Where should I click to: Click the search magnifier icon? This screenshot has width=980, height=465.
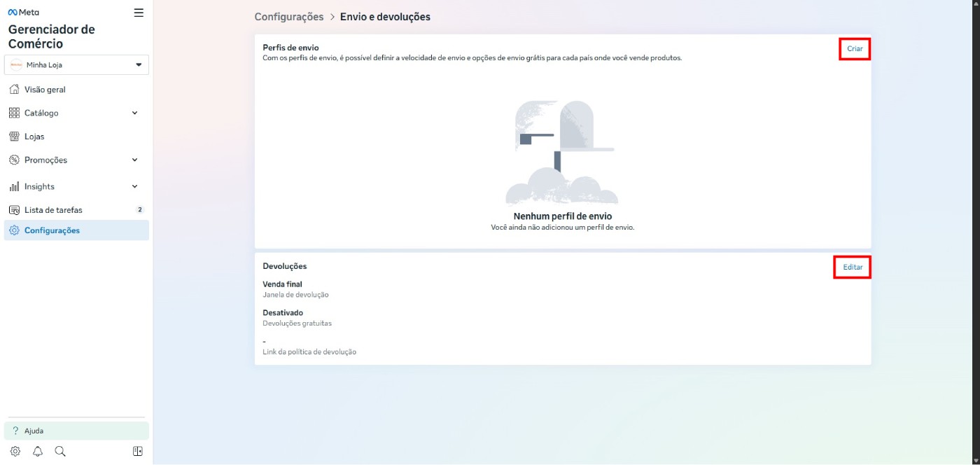click(x=60, y=451)
